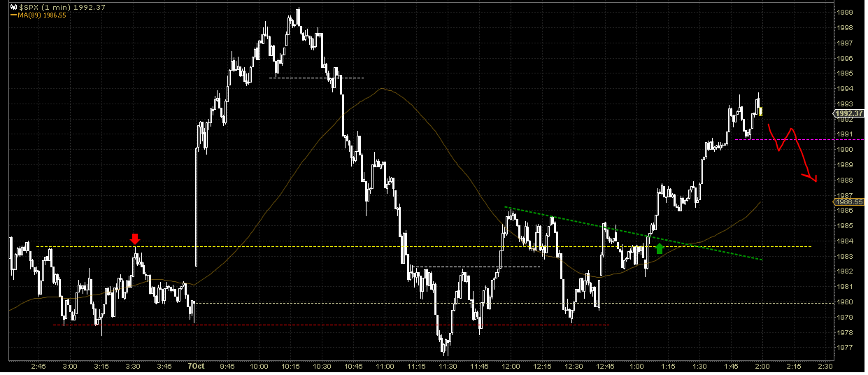Click the 10:30 time axis label

(x=322, y=366)
